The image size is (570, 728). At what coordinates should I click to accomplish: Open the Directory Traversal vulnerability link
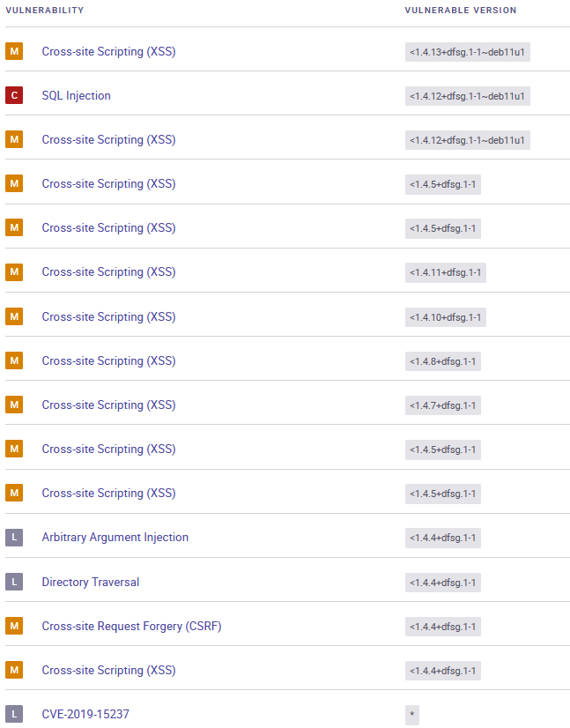pos(91,582)
